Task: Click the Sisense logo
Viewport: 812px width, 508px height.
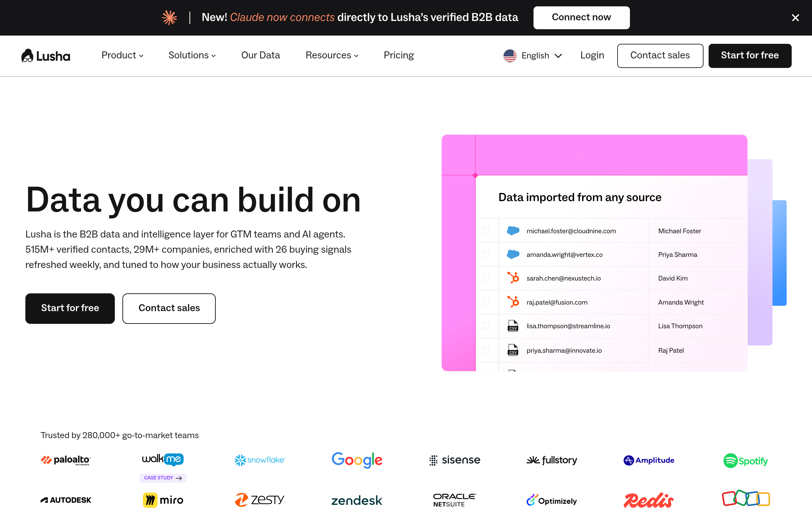Action: tap(455, 460)
